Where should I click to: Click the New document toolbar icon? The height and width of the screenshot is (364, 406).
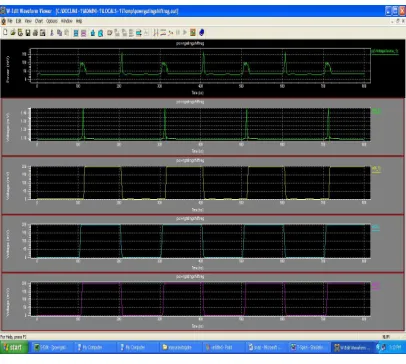5,32
